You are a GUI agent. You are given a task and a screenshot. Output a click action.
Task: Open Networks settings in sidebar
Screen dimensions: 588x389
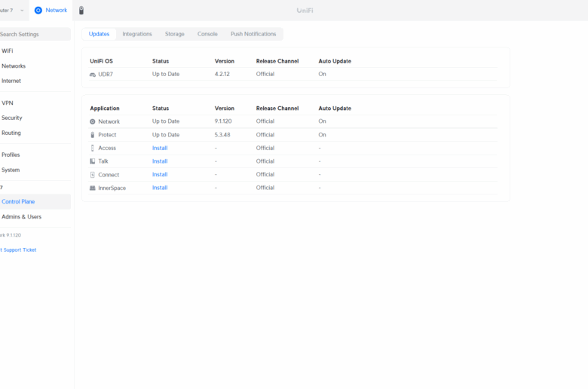point(14,66)
